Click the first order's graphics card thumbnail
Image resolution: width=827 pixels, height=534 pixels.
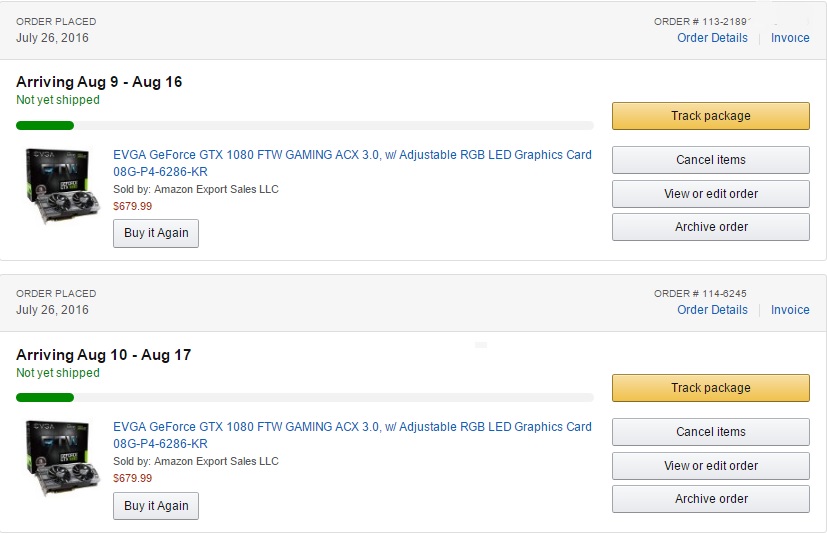coord(62,186)
